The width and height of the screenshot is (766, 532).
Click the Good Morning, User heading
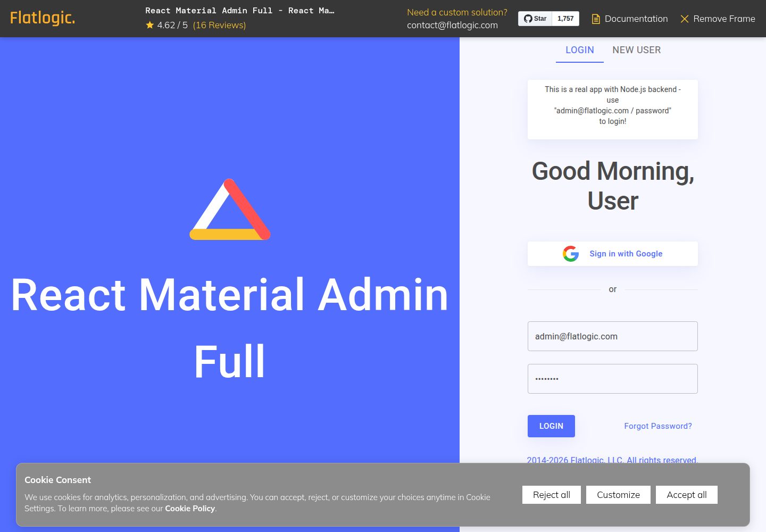point(613,186)
